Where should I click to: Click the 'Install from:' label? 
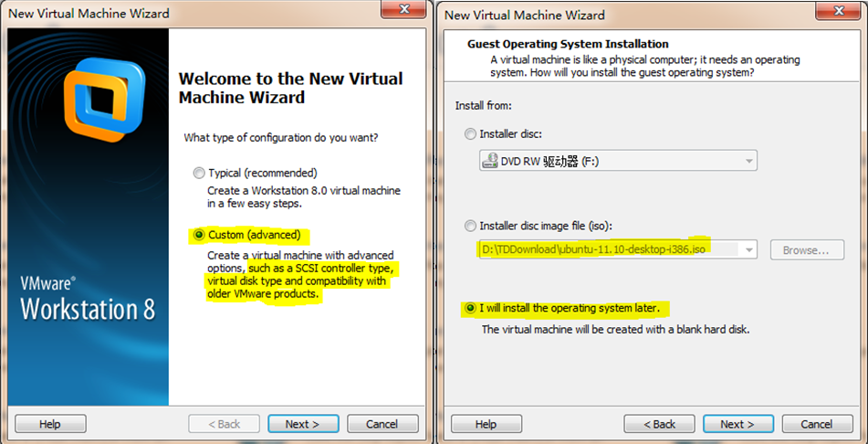(x=483, y=105)
